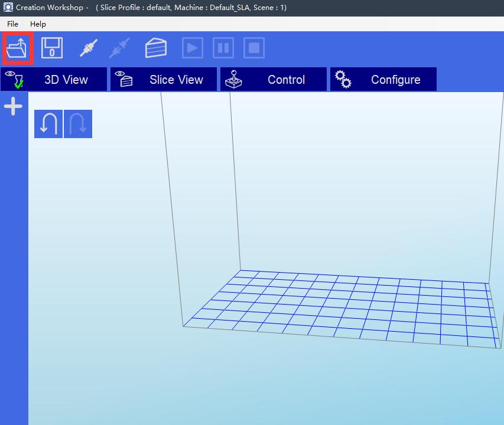Open the Help menu
This screenshot has height=425, width=504.
[x=38, y=24]
